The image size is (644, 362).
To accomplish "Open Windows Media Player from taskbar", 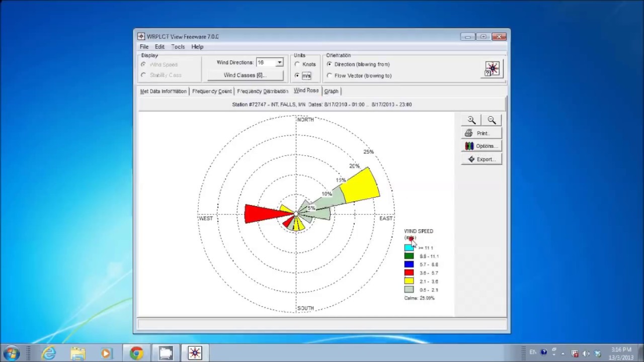I will click(x=106, y=353).
